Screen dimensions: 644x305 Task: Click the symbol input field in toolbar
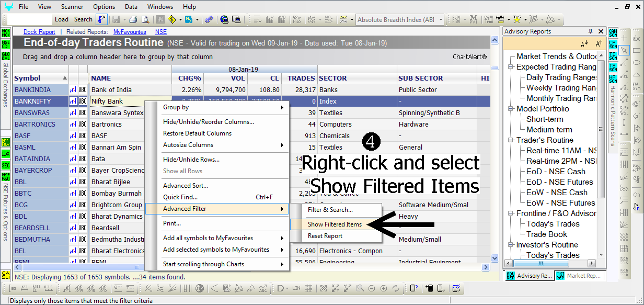point(30,19)
